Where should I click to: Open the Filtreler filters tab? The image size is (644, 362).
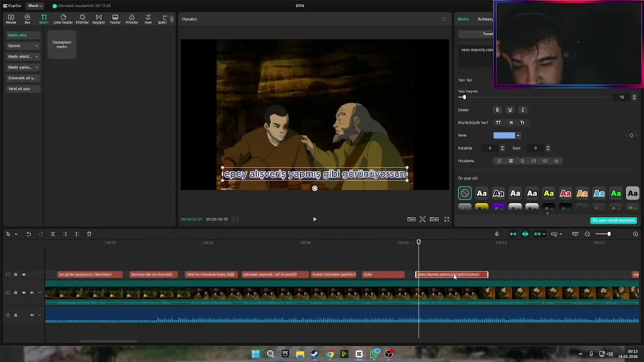tap(132, 19)
